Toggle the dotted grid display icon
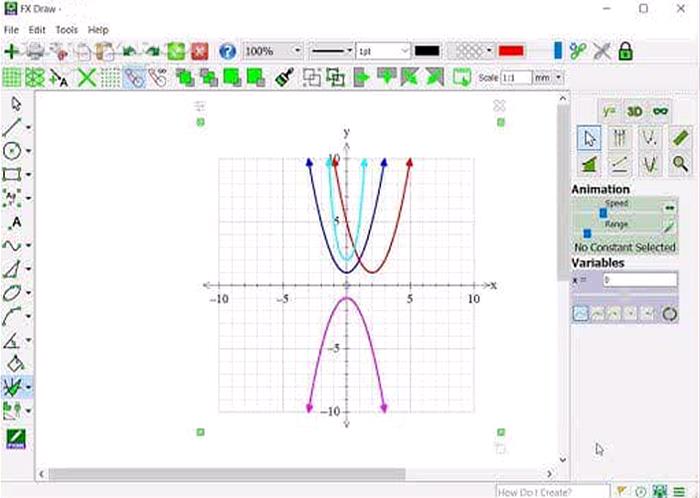 coord(110,78)
